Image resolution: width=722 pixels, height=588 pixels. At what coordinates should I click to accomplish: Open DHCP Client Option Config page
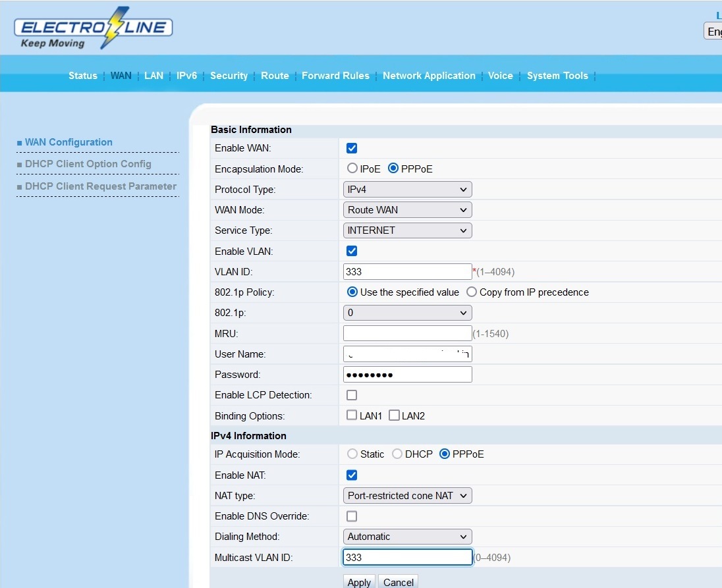click(x=88, y=164)
